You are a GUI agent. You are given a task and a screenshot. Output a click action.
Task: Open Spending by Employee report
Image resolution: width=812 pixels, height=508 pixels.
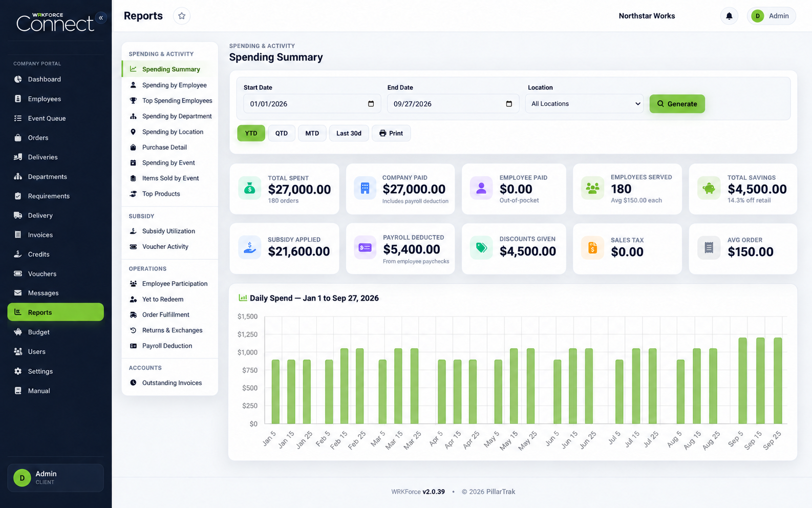click(x=170, y=85)
